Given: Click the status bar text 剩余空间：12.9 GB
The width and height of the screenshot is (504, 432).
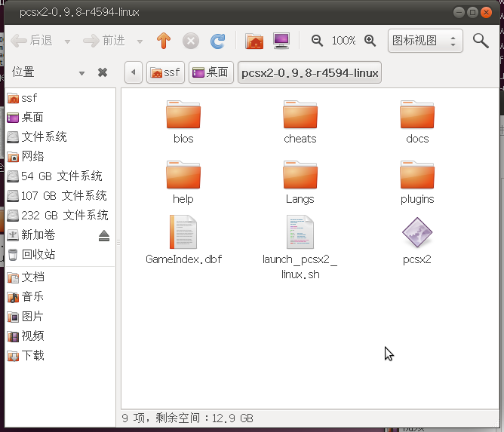Looking at the screenshot, I should click(x=204, y=418).
